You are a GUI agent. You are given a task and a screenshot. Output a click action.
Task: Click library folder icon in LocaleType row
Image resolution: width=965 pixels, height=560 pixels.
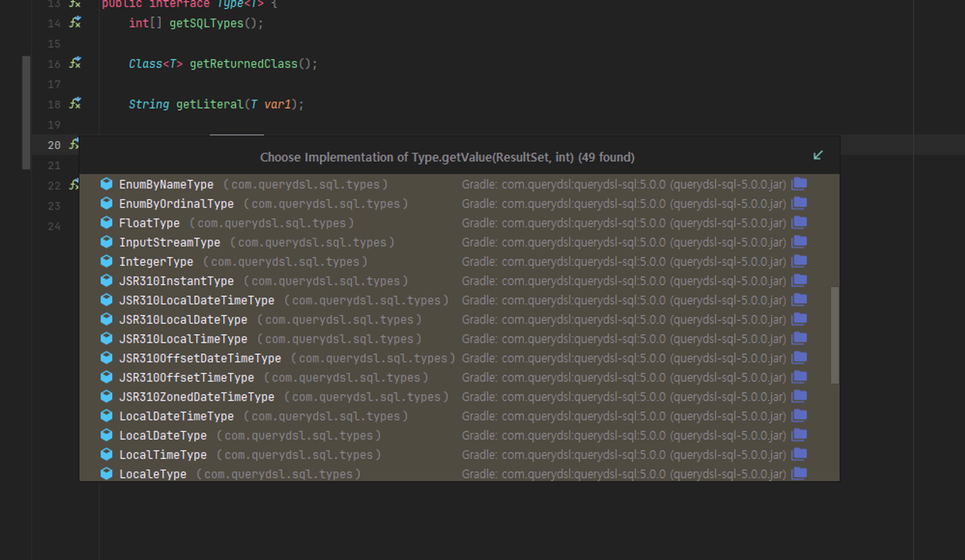[x=799, y=473]
